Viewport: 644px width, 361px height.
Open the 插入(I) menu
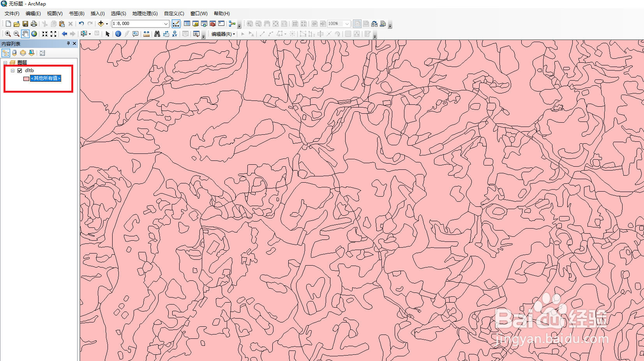[97, 14]
